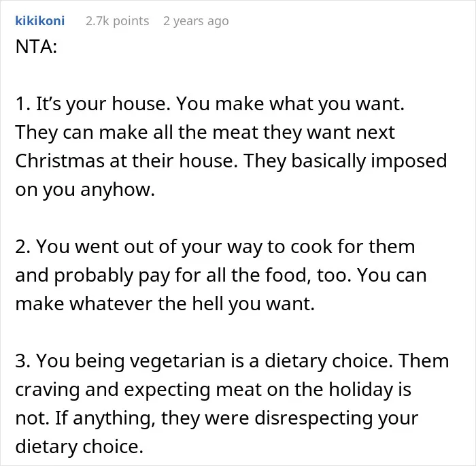
Task: Click the line starting '2. You went out'
Action: tap(215, 247)
